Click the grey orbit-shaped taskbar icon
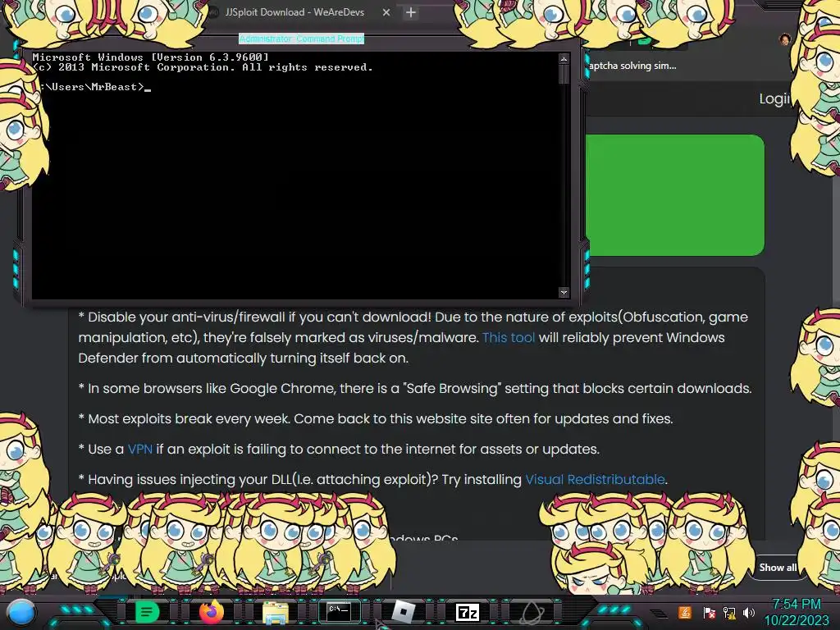 pyautogui.click(x=532, y=612)
